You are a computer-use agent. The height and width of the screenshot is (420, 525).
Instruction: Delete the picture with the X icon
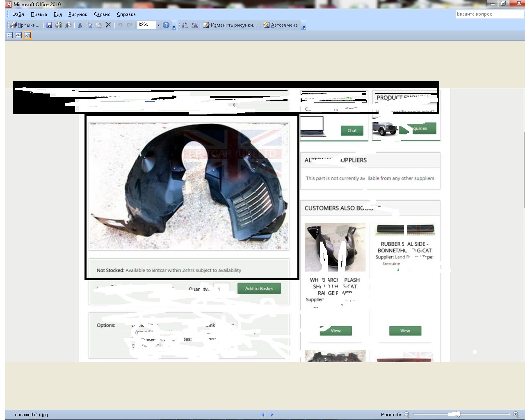pos(108,25)
